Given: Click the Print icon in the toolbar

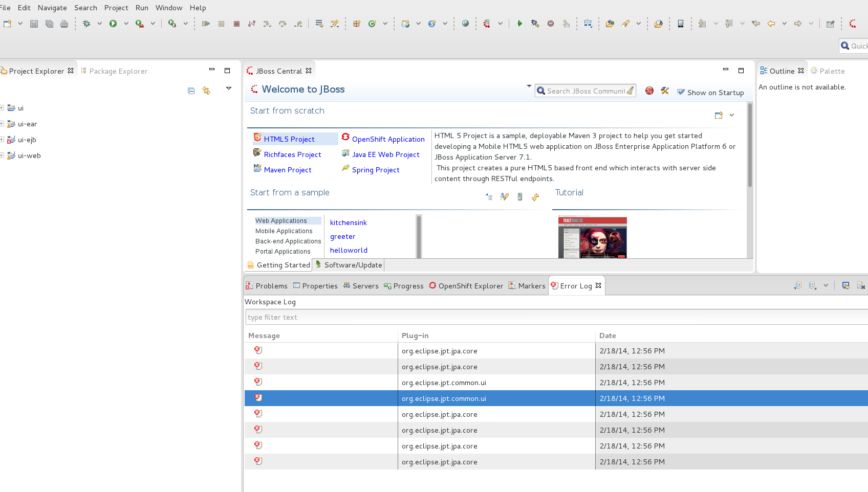Looking at the screenshot, I should [64, 24].
